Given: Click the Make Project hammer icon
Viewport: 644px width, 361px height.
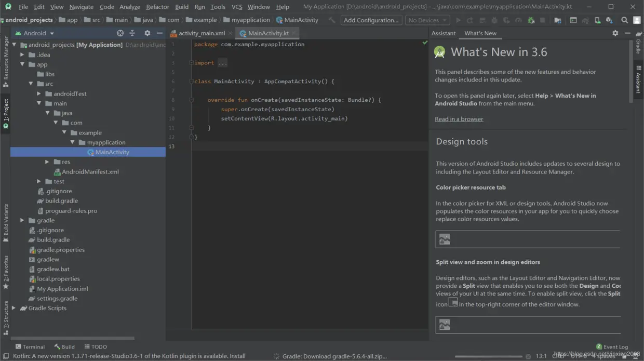Looking at the screenshot, I should tap(332, 20).
